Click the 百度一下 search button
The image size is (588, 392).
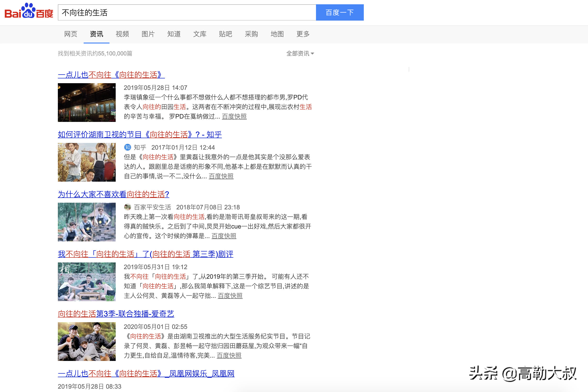coord(340,12)
